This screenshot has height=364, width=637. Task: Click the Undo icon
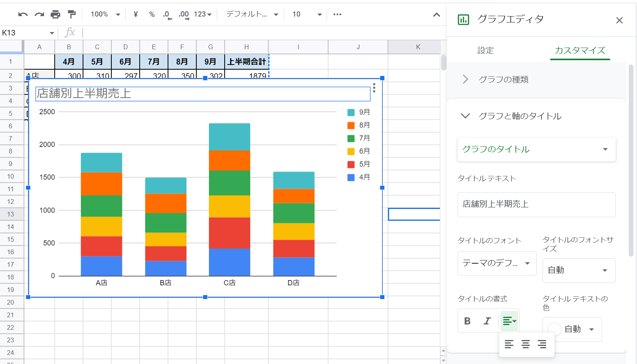click(23, 14)
